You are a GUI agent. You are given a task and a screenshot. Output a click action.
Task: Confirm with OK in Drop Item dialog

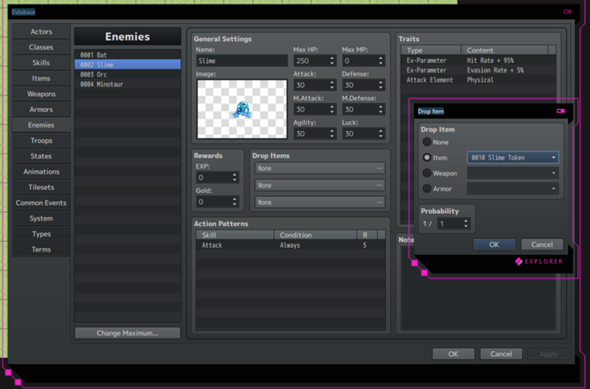coord(494,245)
